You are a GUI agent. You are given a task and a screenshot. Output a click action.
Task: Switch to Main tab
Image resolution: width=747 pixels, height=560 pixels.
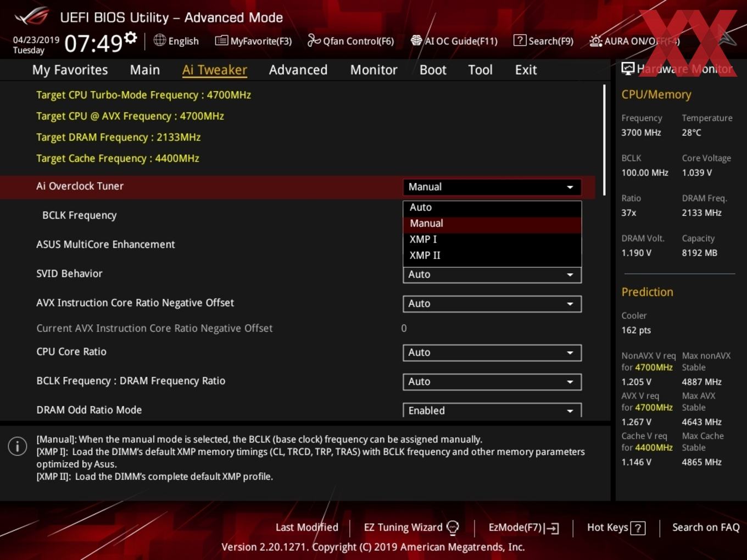pos(145,70)
